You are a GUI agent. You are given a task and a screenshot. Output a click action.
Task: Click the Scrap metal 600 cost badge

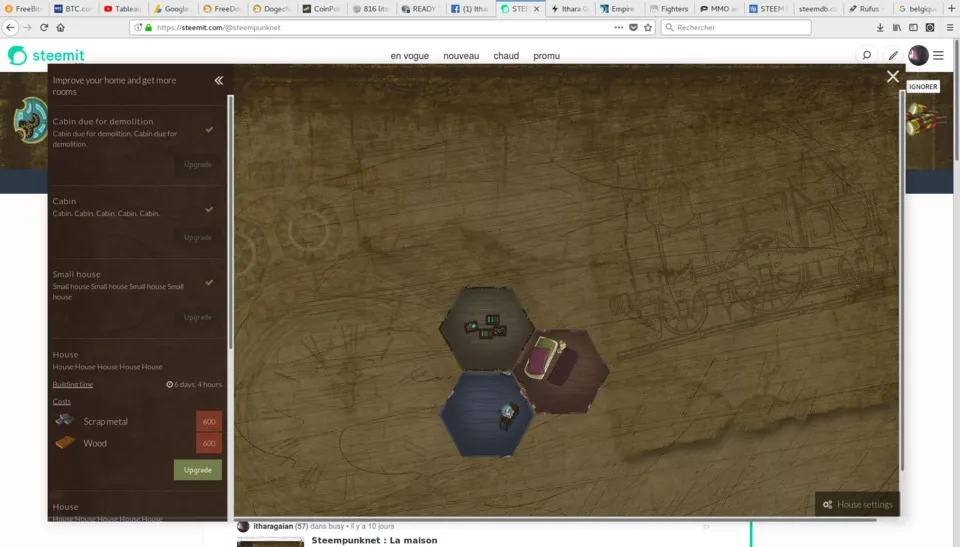[x=209, y=421]
